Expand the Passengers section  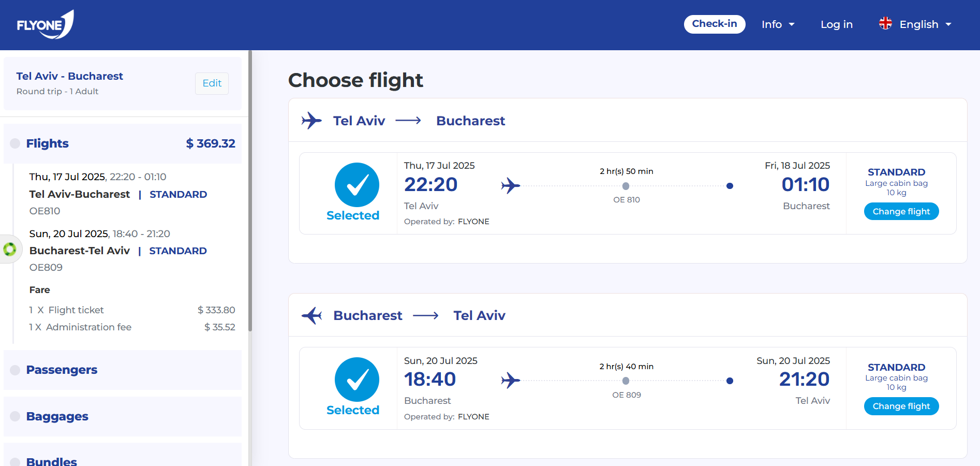click(x=62, y=370)
